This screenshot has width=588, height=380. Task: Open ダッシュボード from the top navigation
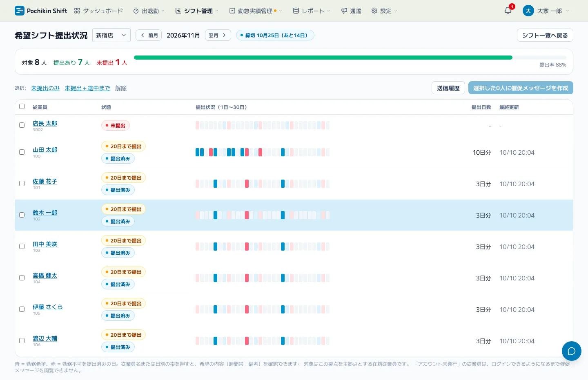point(98,11)
